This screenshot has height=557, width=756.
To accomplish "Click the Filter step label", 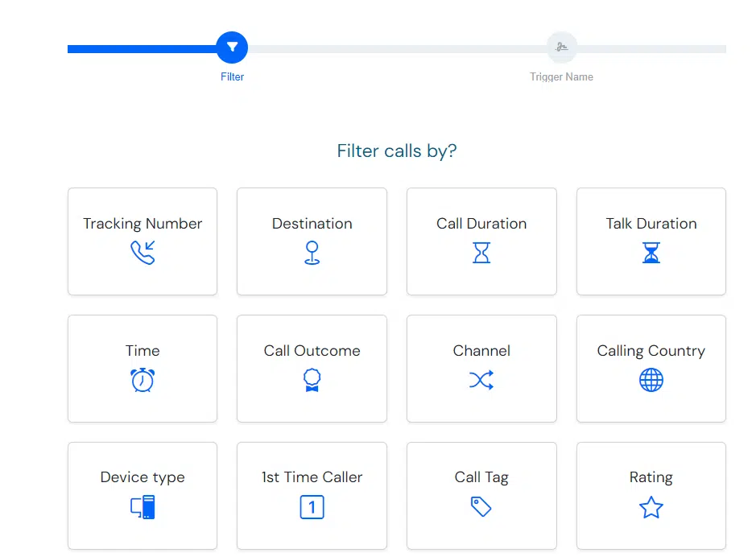I will (232, 76).
